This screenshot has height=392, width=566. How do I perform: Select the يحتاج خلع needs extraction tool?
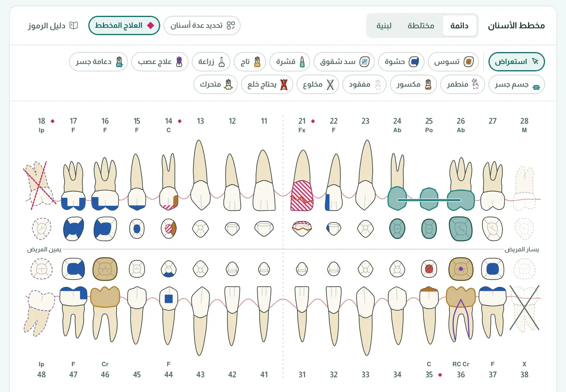267,84
